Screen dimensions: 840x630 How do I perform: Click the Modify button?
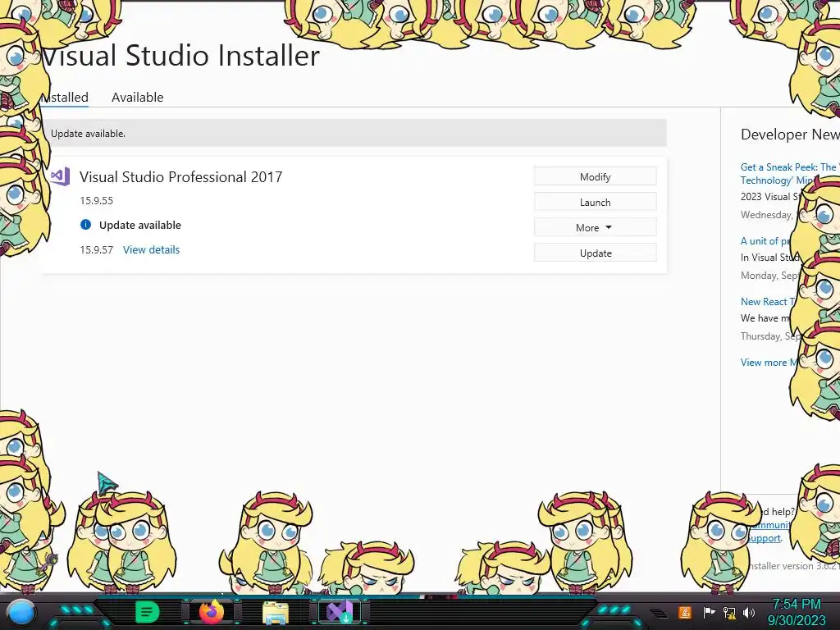pyautogui.click(x=596, y=176)
